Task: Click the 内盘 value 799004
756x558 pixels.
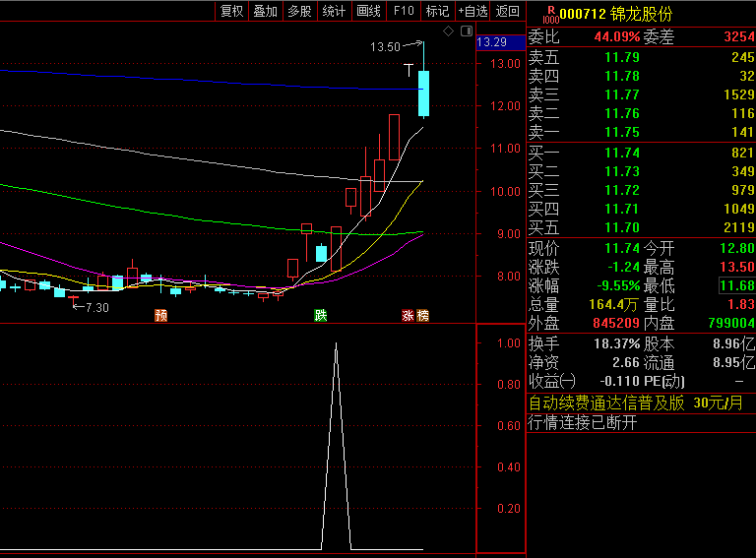Action: point(731,324)
